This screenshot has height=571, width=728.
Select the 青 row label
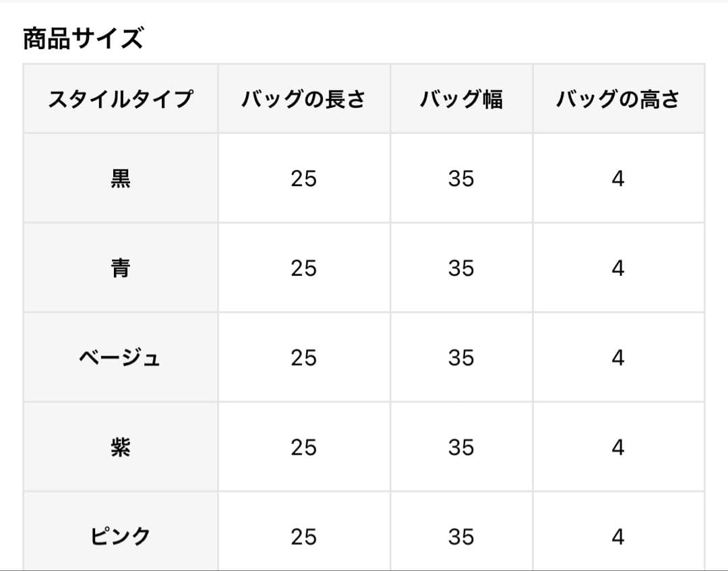coord(120,268)
